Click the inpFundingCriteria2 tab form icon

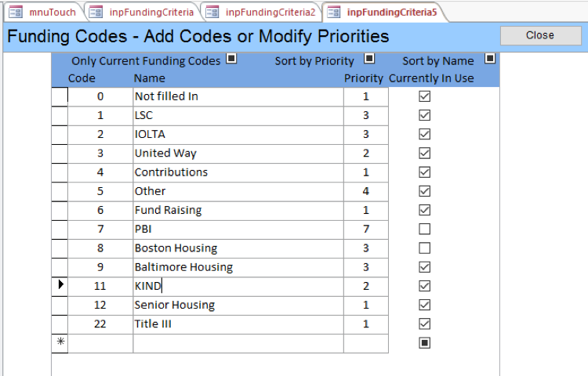tap(212, 12)
